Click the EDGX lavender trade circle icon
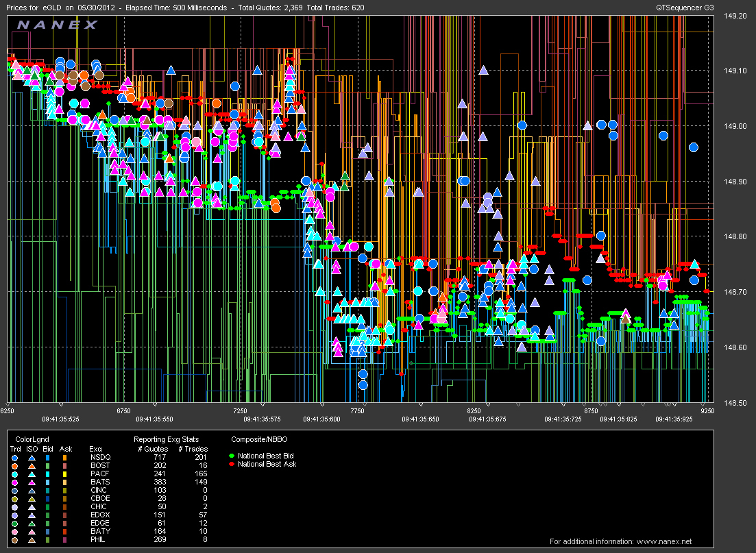The width and height of the screenshot is (756, 553). point(15,515)
